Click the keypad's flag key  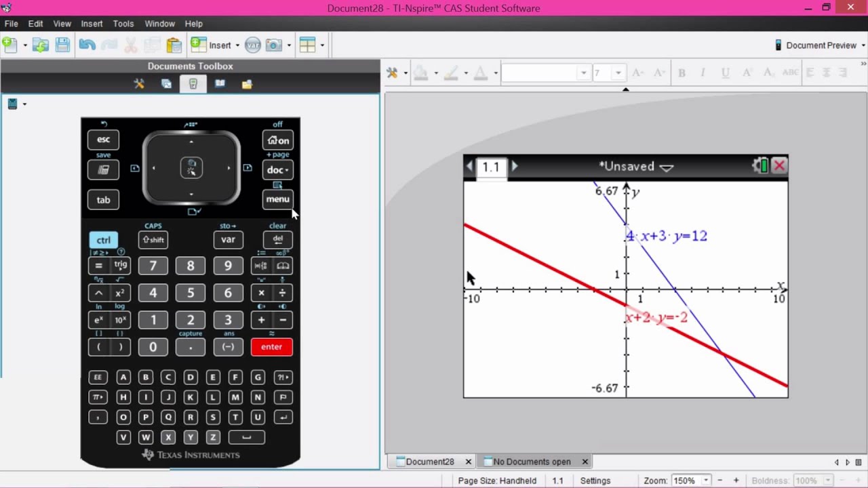click(283, 397)
